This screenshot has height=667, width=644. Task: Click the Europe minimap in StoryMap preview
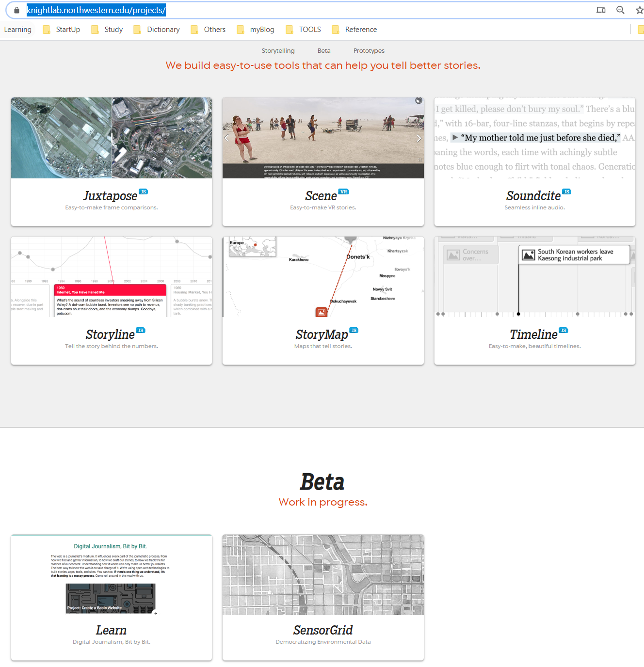coord(252,246)
